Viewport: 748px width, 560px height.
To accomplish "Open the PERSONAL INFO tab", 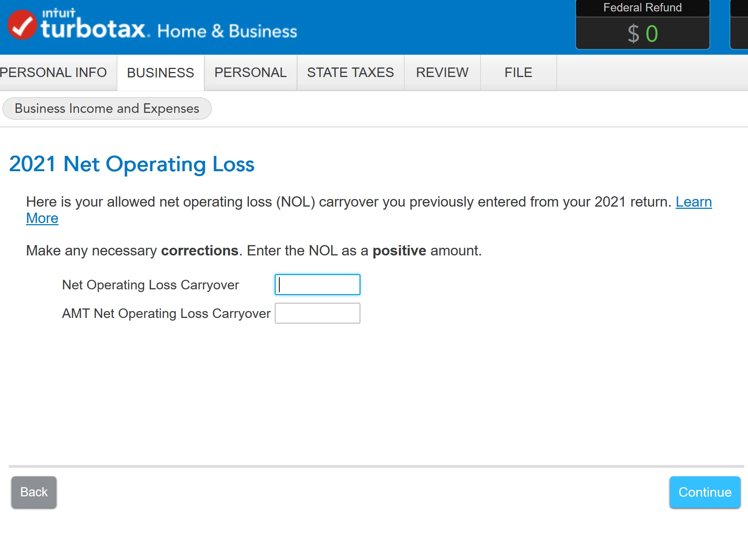I will [x=53, y=72].
